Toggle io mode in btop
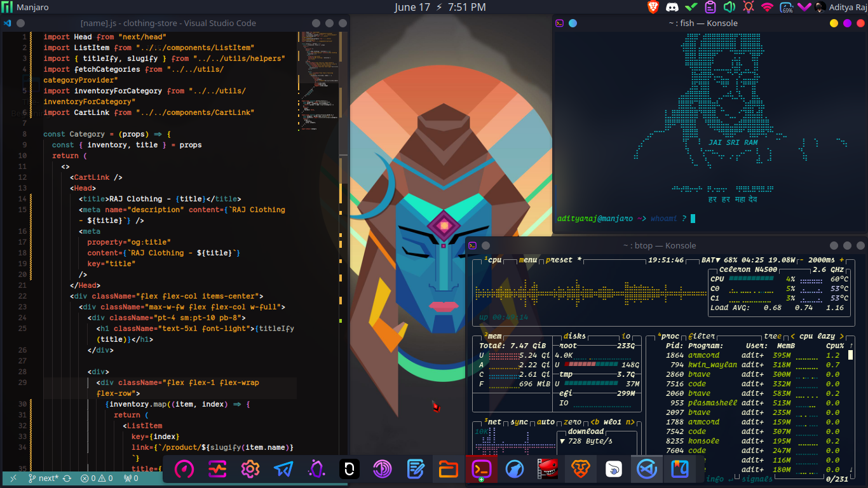The height and width of the screenshot is (488, 868). 627,336
